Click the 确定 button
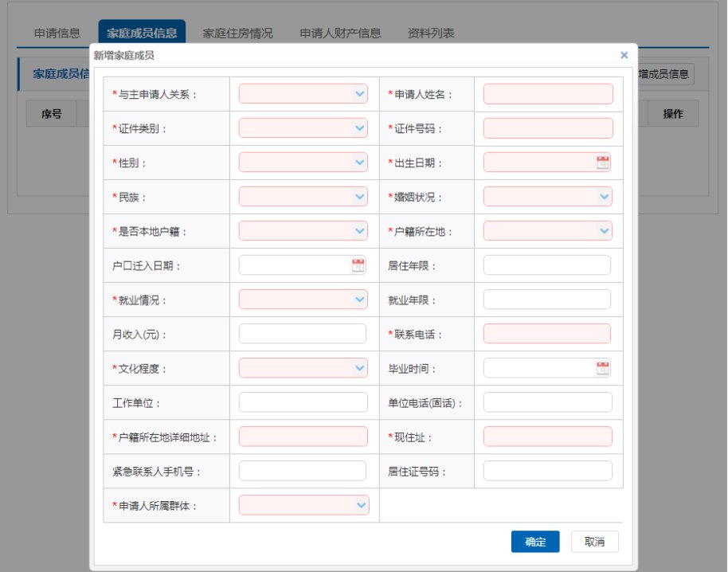 click(x=535, y=542)
